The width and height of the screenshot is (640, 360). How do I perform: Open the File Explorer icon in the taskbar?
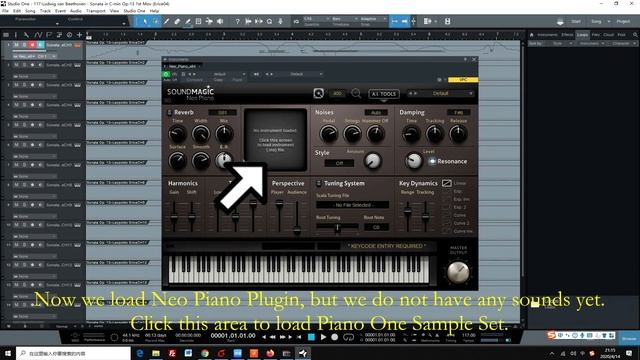(156, 353)
